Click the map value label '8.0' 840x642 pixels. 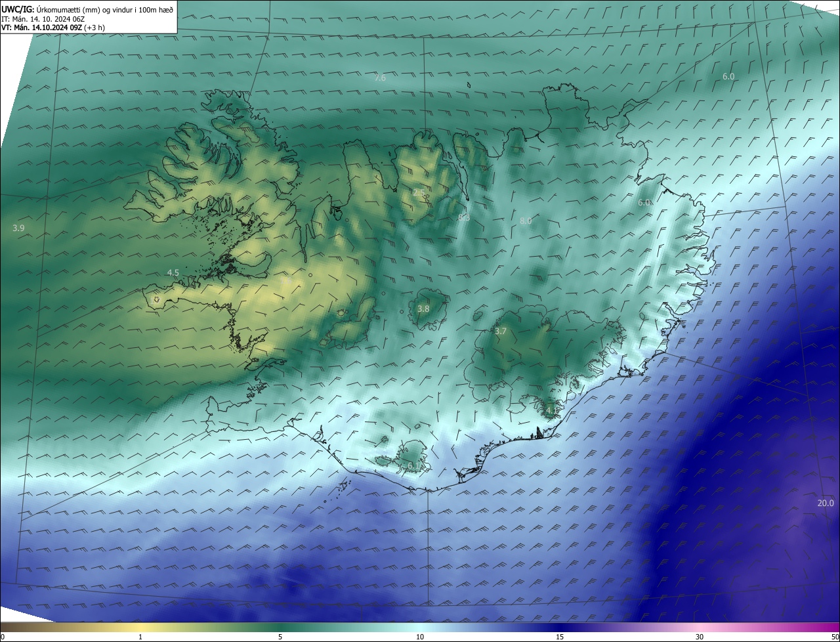pos(526,221)
